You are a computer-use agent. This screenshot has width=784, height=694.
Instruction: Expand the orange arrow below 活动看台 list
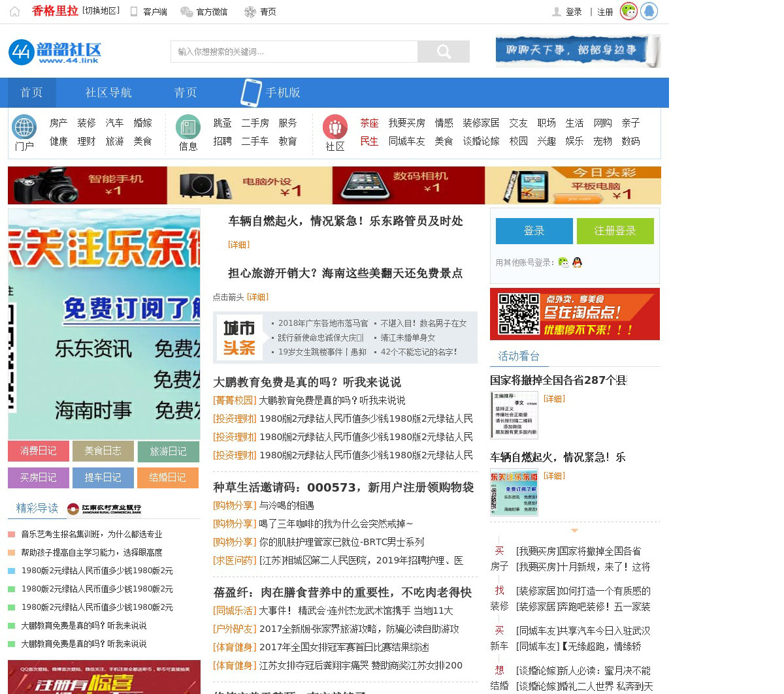tap(574, 531)
